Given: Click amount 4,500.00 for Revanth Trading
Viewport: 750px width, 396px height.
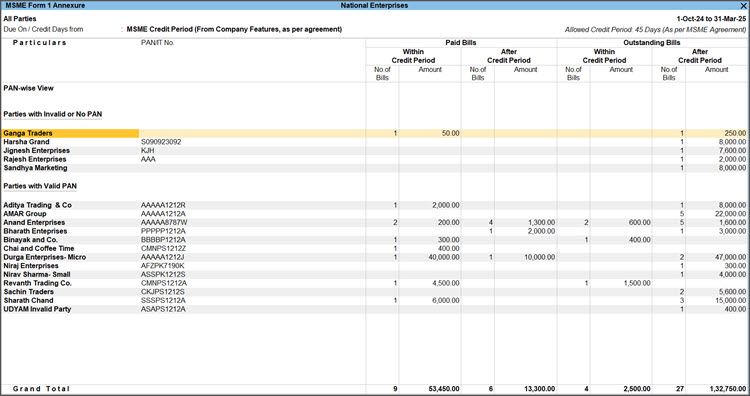Looking at the screenshot, I should [x=446, y=283].
